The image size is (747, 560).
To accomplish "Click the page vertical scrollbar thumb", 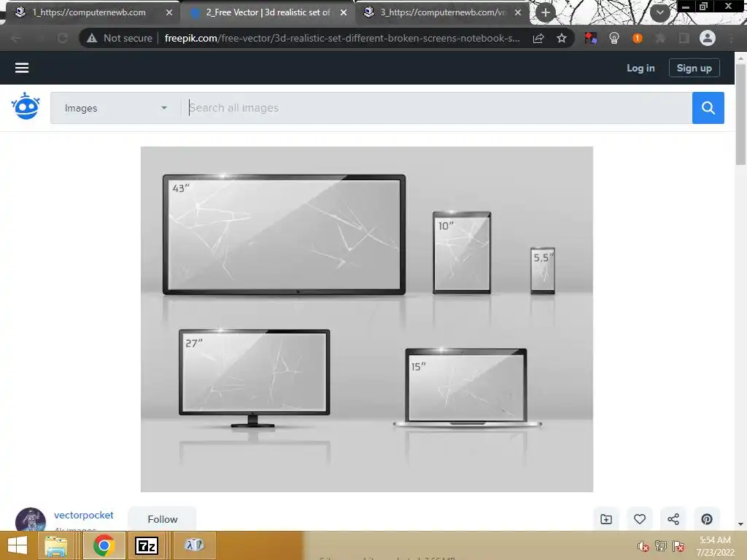I will coord(741,114).
